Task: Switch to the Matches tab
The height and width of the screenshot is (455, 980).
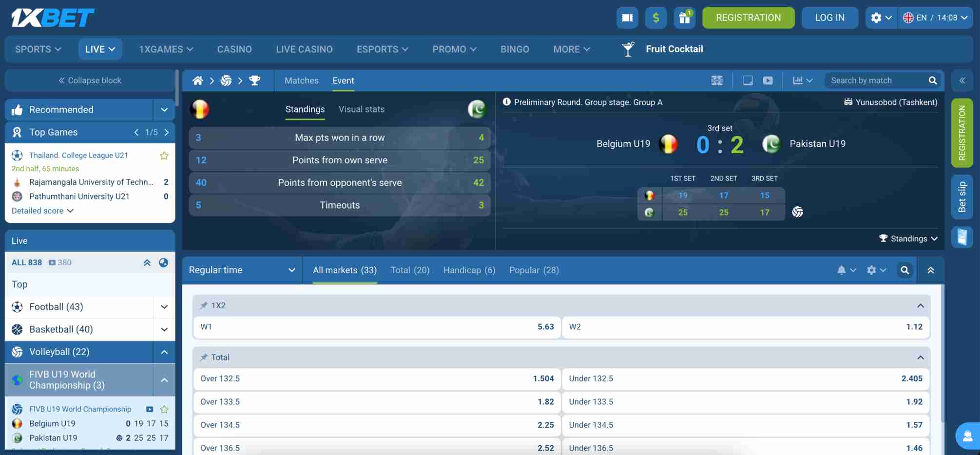Action: (x=302, y=80)
